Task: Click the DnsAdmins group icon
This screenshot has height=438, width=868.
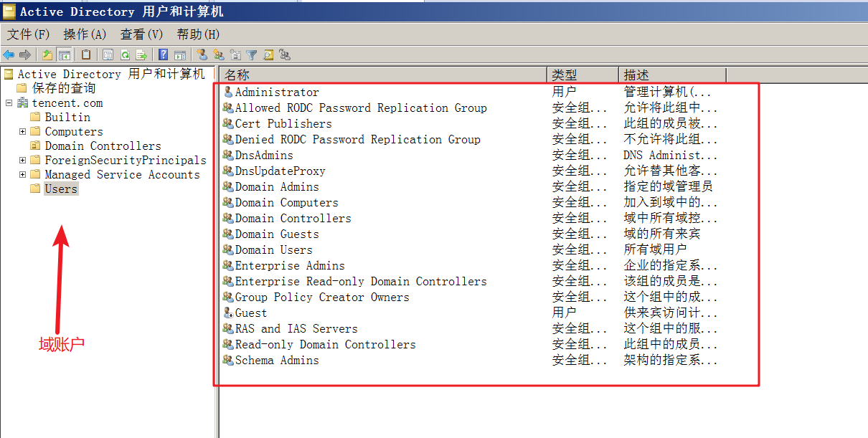Action: click(x=229, y=155)
